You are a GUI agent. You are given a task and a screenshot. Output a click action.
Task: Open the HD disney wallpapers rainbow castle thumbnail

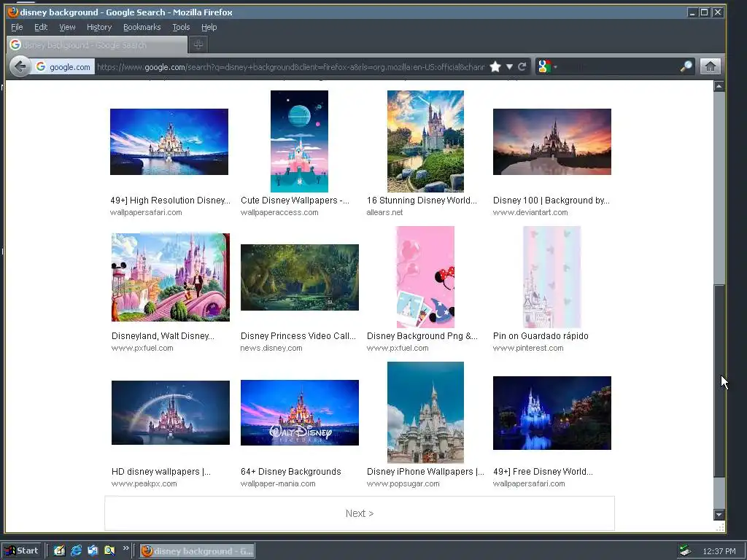pyautogui.click(x=171, y=413)
